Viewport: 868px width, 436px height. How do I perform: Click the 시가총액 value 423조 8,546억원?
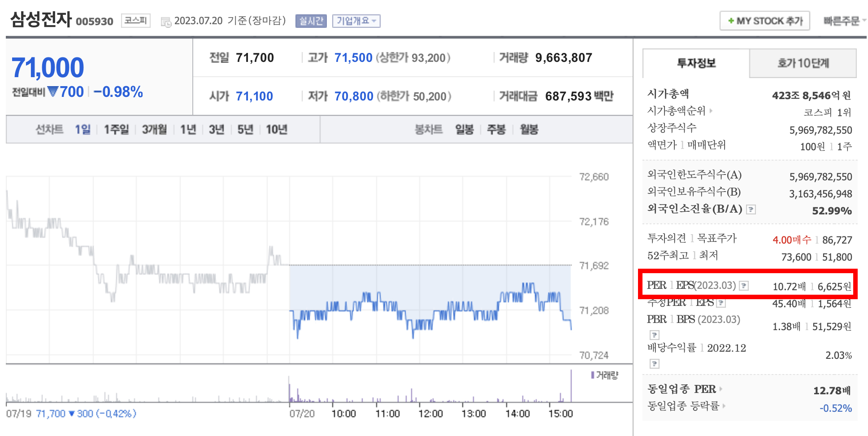click(x=811, y=96)
